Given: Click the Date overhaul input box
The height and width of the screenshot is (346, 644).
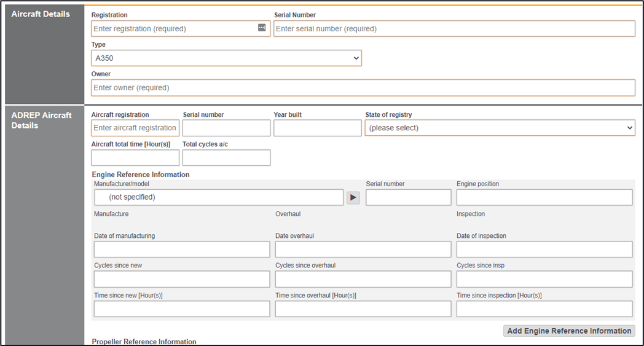Looking at the screenshot, I should [x=363, y=250].
